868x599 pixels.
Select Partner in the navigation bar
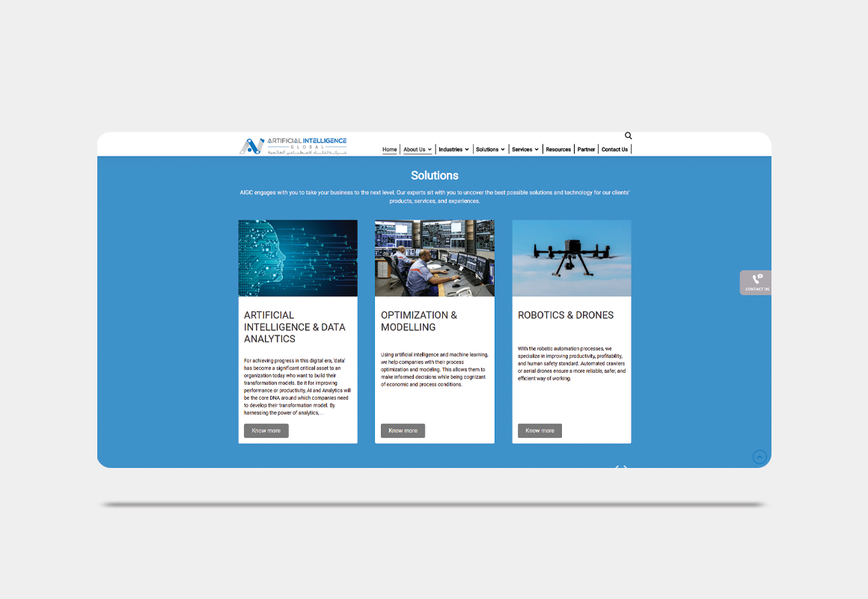586,150
